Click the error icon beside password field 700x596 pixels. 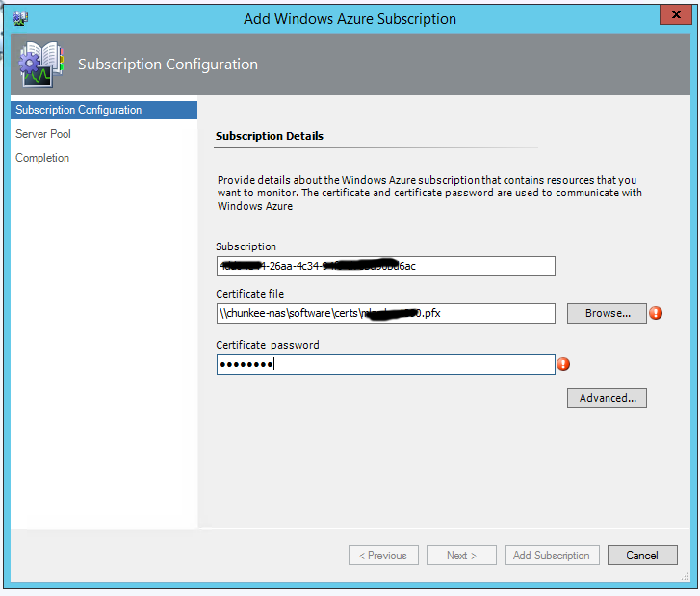(x=563, y=364)
